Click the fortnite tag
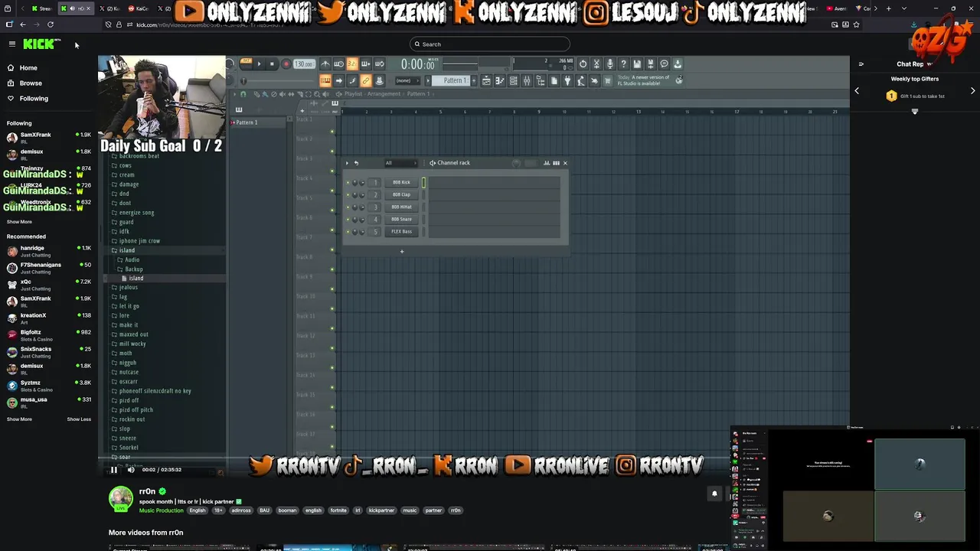The image size is (980, 551). point(338,510)
